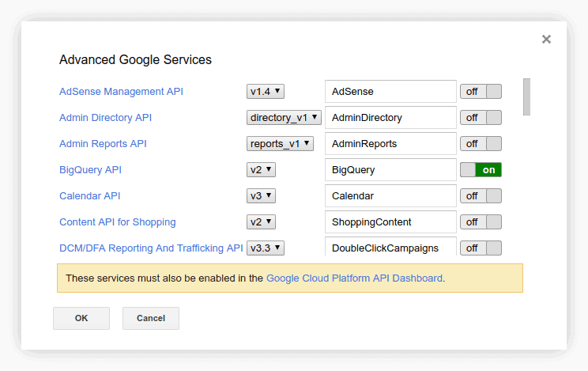This screenshot has height=371, width=588.
Task: Turn on the AdminReports service
Action: 481,143
